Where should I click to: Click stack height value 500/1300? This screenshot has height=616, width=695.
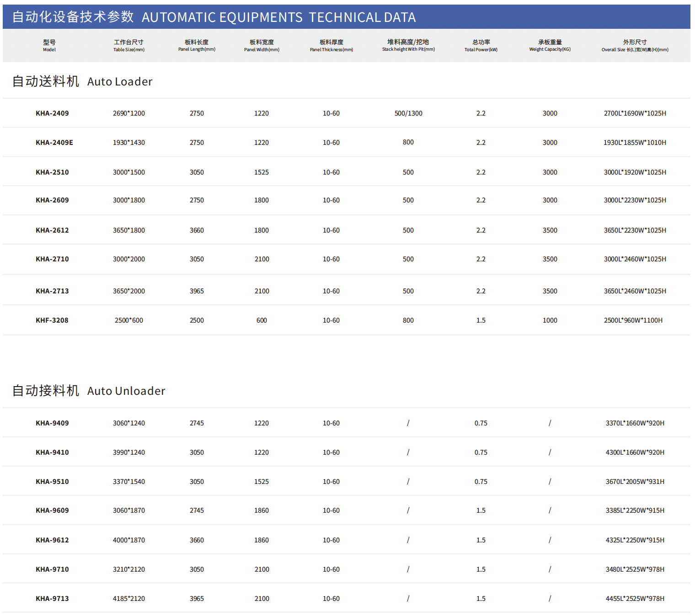coord(408,113)
